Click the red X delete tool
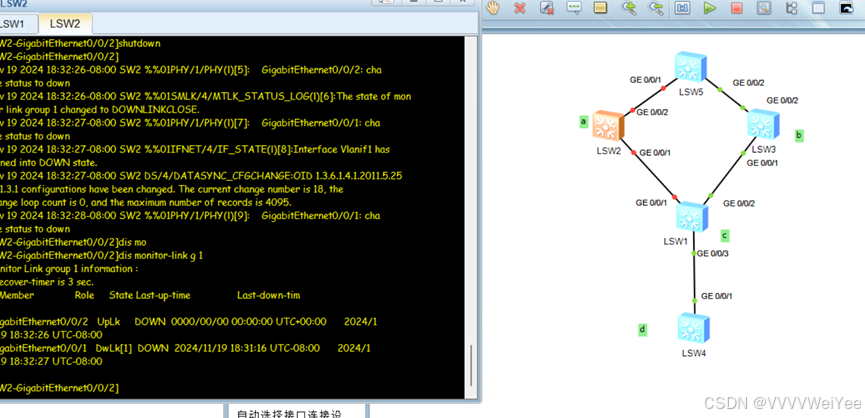This screenshot has width=865, height=418. 520,8
